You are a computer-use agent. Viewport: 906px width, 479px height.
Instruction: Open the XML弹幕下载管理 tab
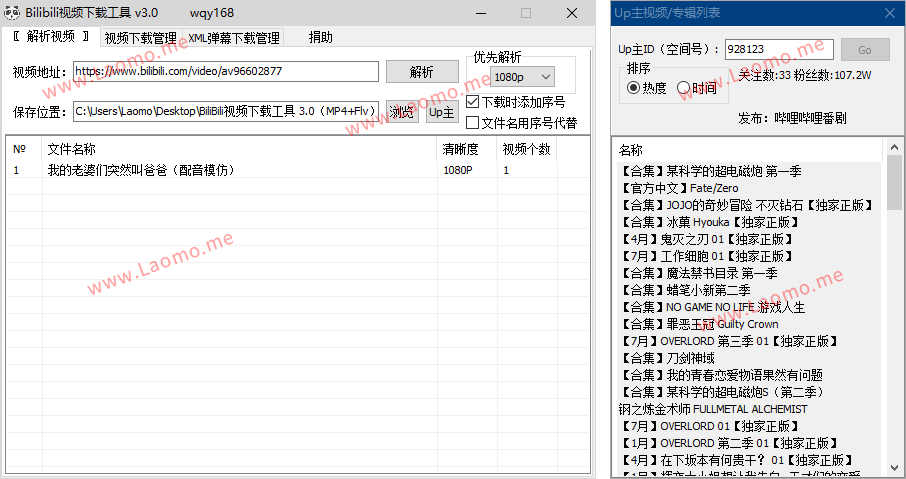pyautogui.click(x=233, y=38)
